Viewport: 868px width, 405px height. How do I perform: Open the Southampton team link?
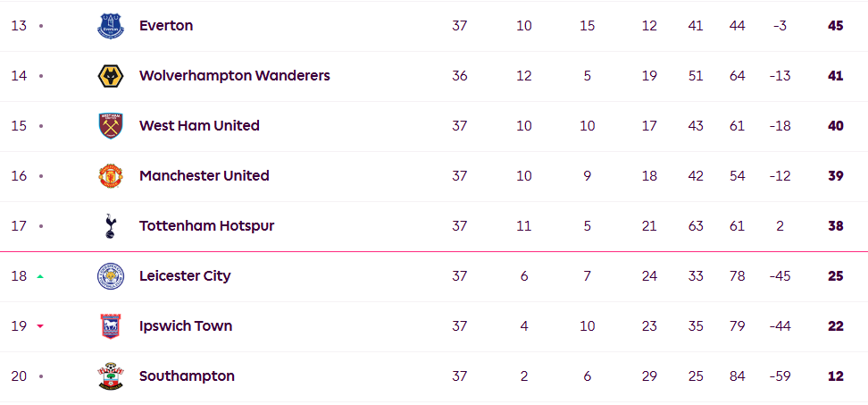pyautogui.click(x=188, y=376)
